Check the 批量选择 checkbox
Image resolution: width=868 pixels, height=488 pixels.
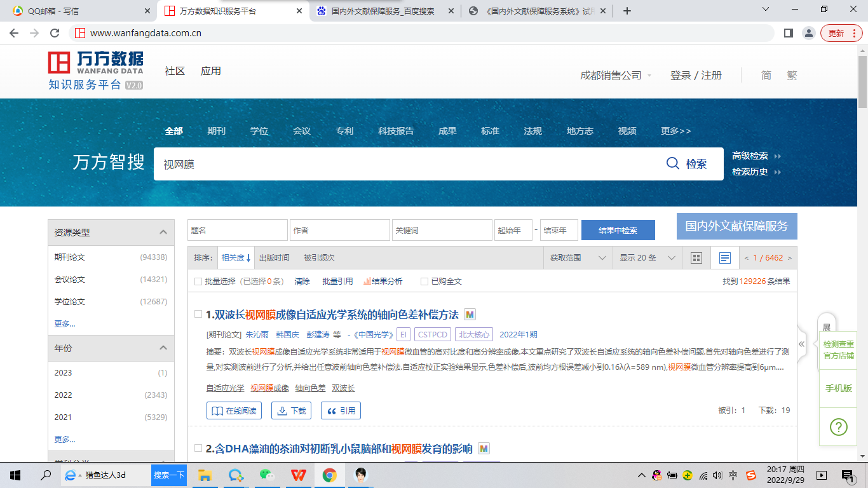[198, 281]
